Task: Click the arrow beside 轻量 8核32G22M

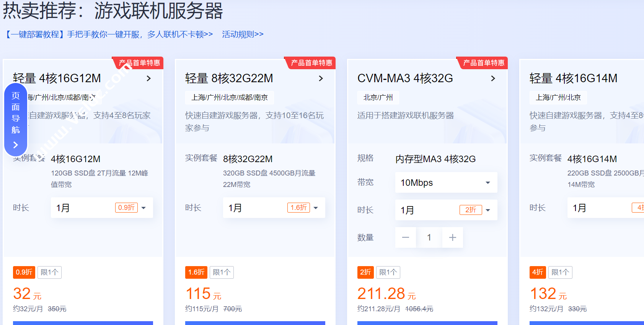Action: 321,78
